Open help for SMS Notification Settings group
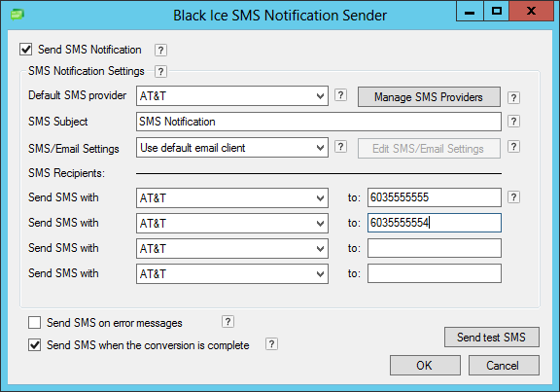Screen dimensions: 560x392 point(160,71)
